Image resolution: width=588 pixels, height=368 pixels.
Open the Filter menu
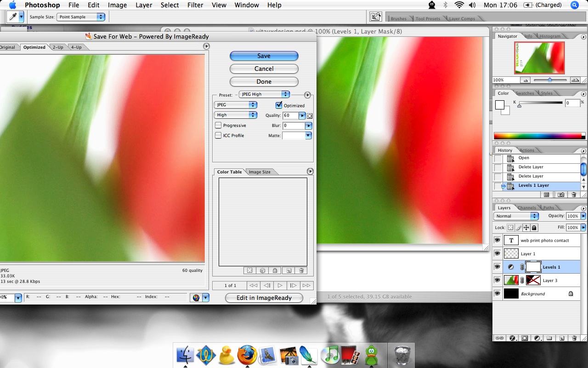pos(195,5)
